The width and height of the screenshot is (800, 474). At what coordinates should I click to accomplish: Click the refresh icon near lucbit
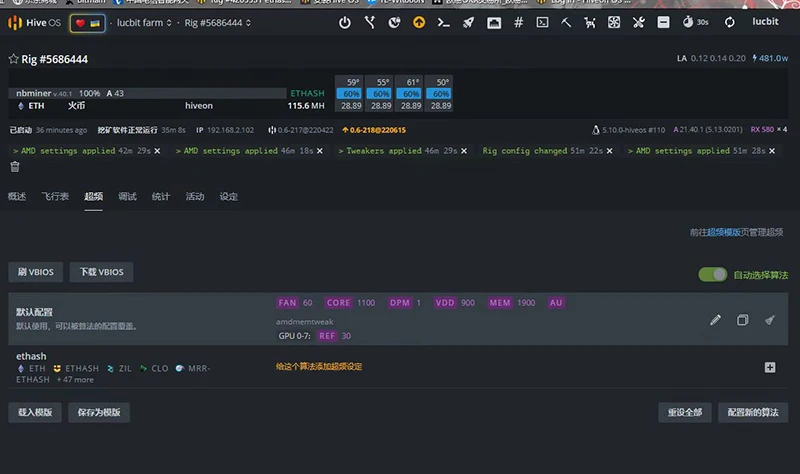[730, 22]
